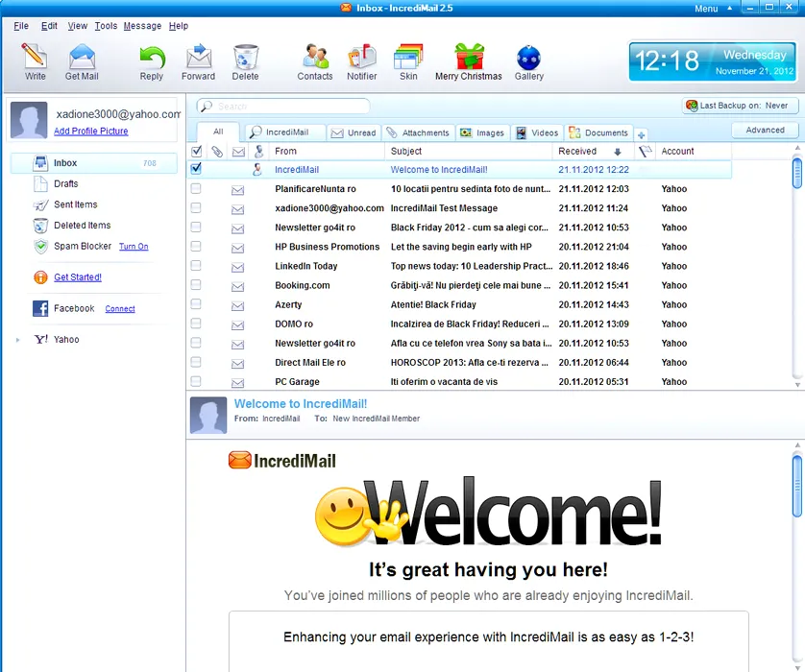Click the Delete recycle bin icon
805x672 pixels.
(245, 57)
